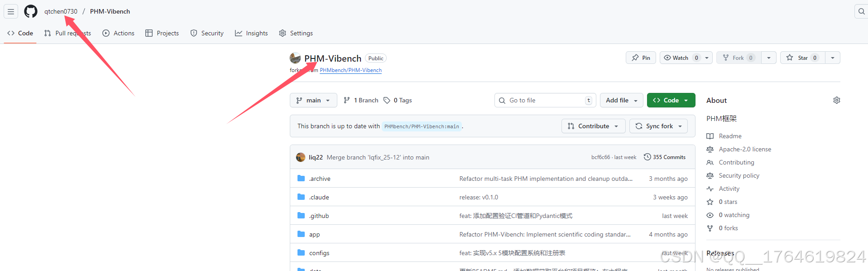Jump to the Readme section
Image resolution: width=868 pixels, height=271 pixels.
click(724, 136)
